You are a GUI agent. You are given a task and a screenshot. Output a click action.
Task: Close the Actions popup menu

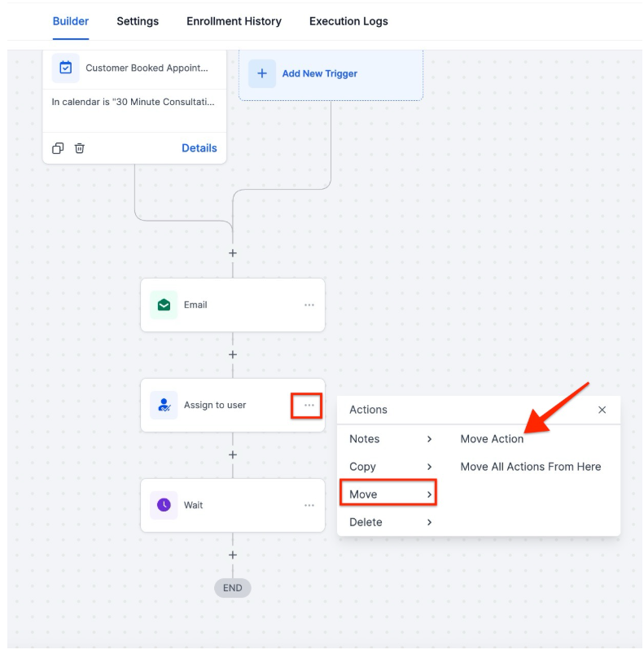[602, 410]
